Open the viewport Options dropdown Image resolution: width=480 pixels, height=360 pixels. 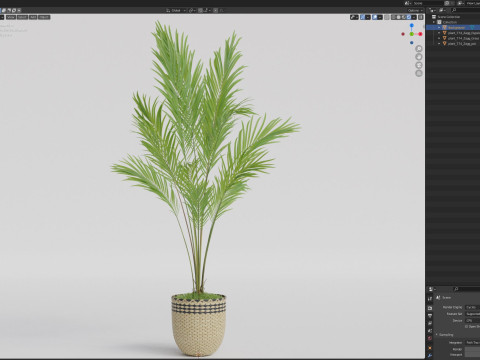(x=415, y=10)
